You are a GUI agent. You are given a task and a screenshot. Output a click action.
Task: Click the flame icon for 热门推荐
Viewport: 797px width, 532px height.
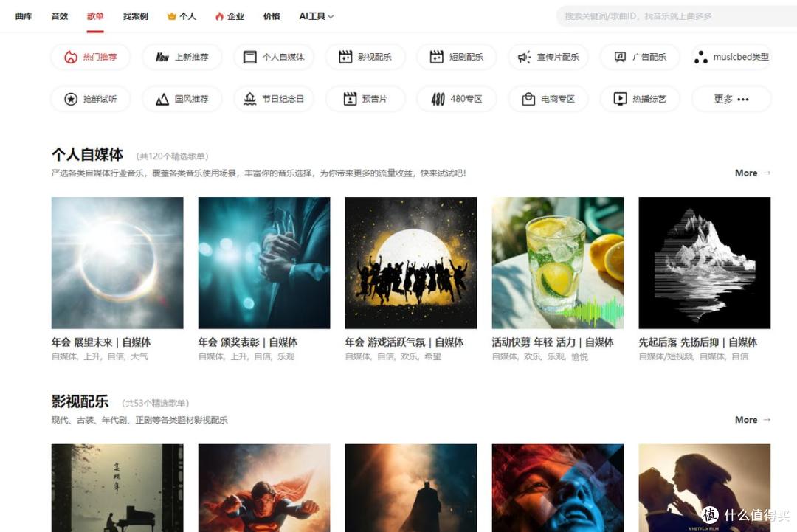(x=71, y=57)
